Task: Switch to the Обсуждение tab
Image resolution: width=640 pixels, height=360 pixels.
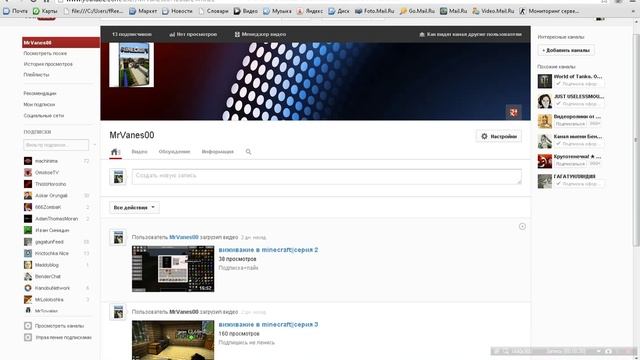Action: [x=174, y=151]
